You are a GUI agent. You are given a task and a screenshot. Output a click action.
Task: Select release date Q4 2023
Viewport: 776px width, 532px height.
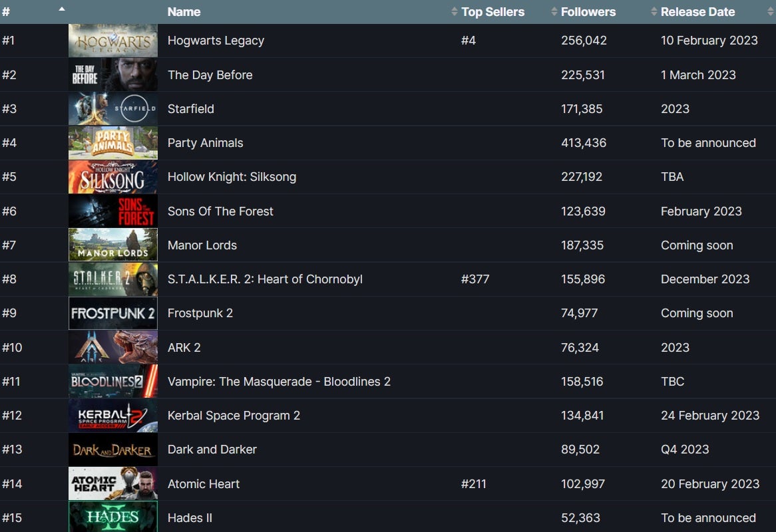(685, 450)
